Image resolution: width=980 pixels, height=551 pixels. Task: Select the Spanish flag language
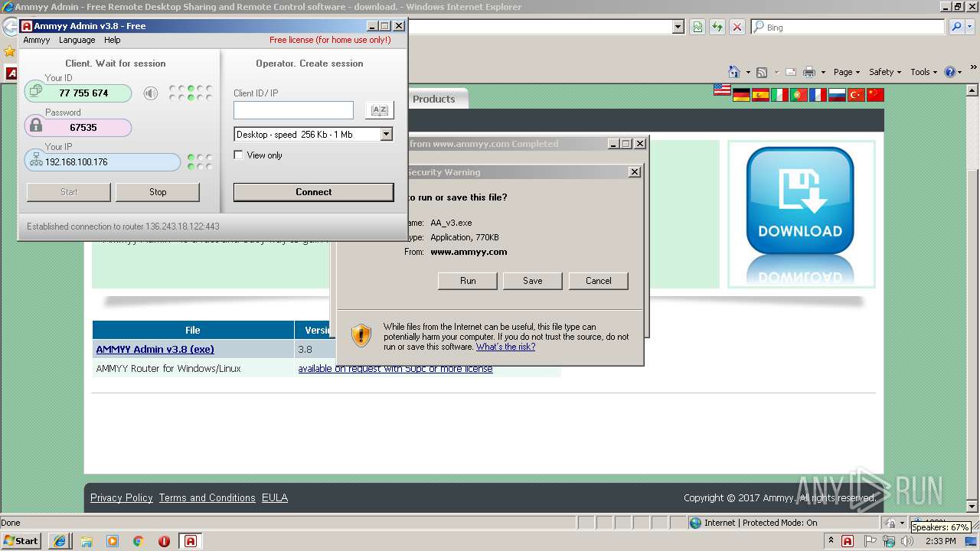pyautogui.click(x=760, y=95)
